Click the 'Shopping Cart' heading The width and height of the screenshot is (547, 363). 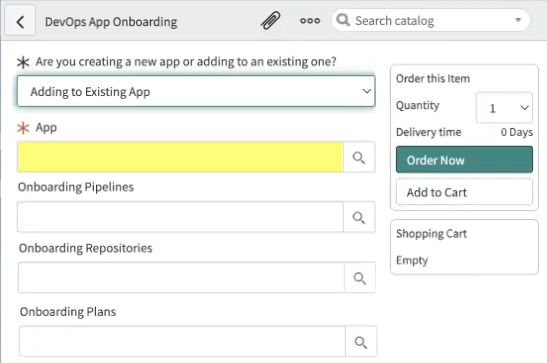(431, 233)
